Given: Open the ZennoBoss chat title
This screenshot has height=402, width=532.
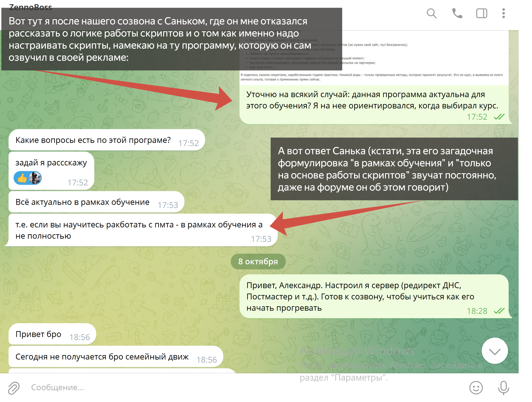Looking at the screenshot, I should [x=30, y=7].
